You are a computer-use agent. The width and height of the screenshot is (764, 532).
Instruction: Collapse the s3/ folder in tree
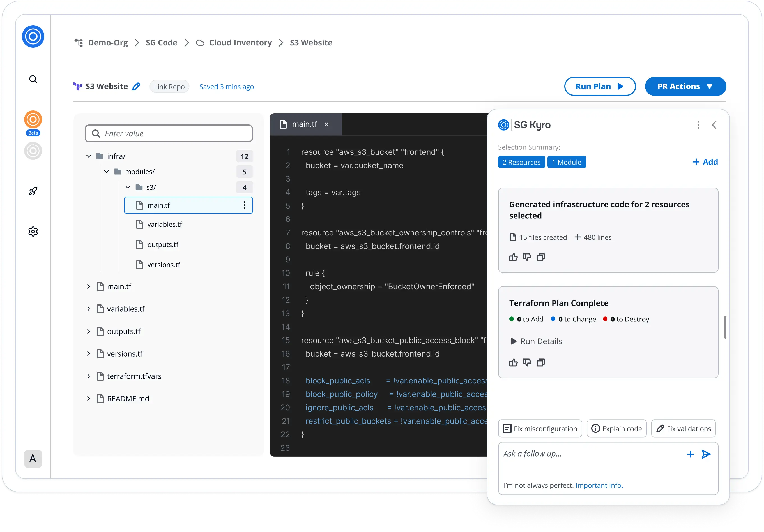pyautogui.click(x=128, y=188)
